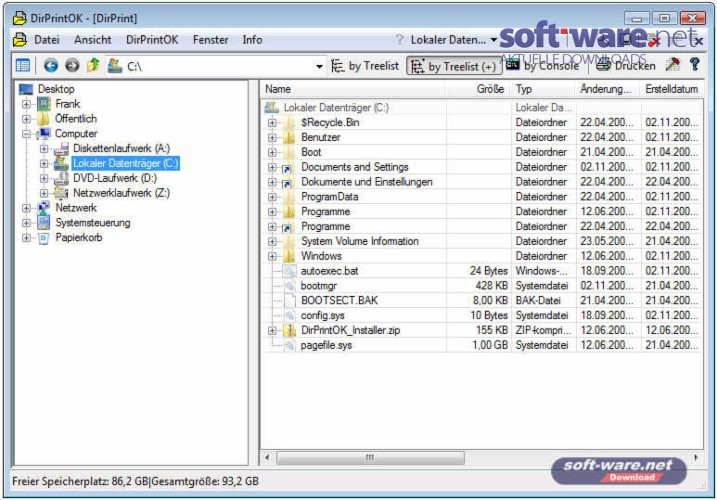717x500 pixels.
Task: Click horizontal scrollbar thumb in file list
Action: pyautogui.click(x=370, y=457)
